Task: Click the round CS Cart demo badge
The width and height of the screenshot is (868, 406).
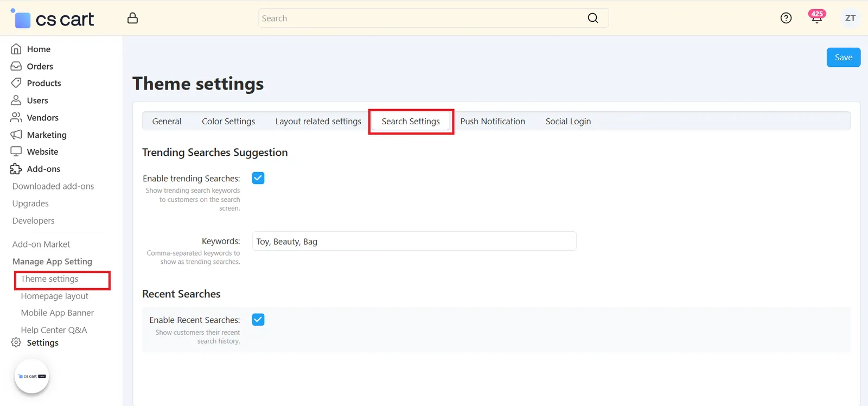Action: [32, 376]
